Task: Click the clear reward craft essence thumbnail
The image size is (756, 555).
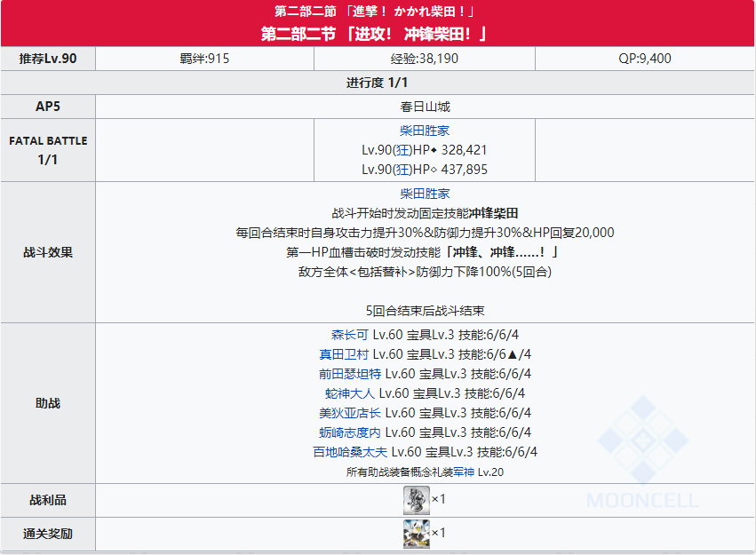Action: [x=416, y=534]
